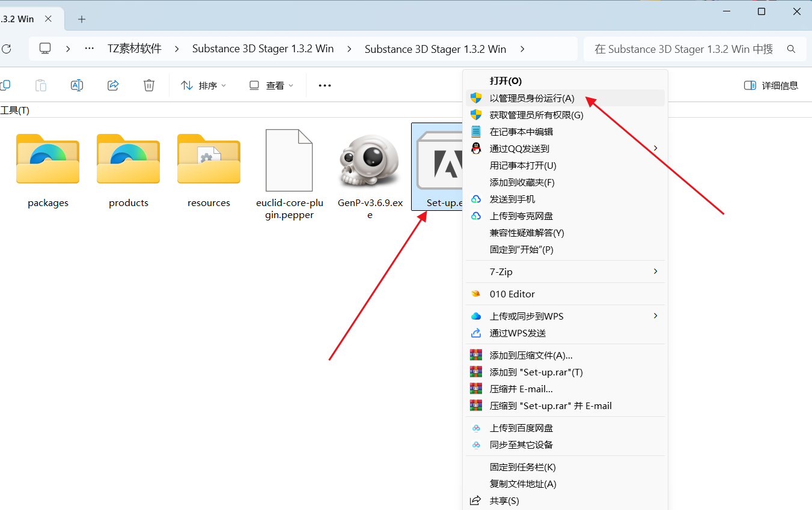The image size is (812, 510).
Task: Open the toolbar's three-dot more options menu
Action: click(x=325, y=85)
